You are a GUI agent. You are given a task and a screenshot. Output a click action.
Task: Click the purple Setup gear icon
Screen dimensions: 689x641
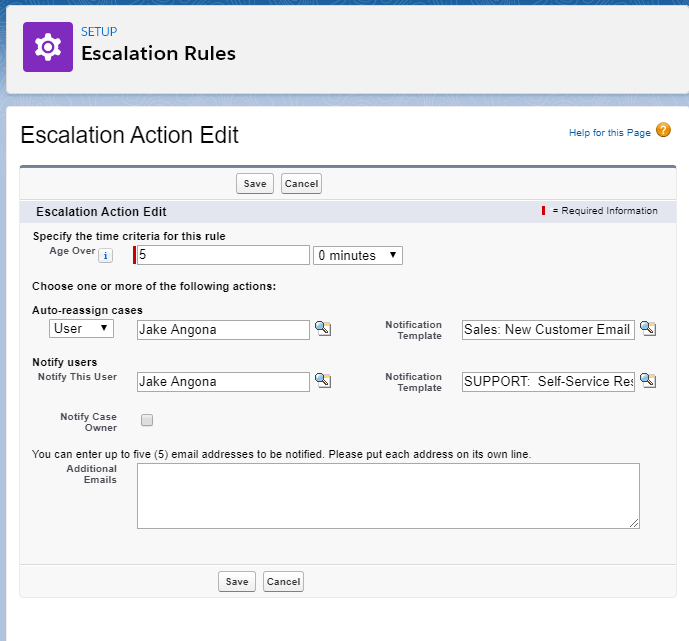[48, 47]
